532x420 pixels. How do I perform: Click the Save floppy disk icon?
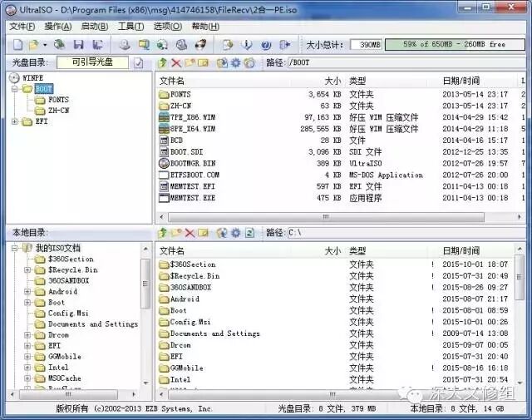coord(79,44)
